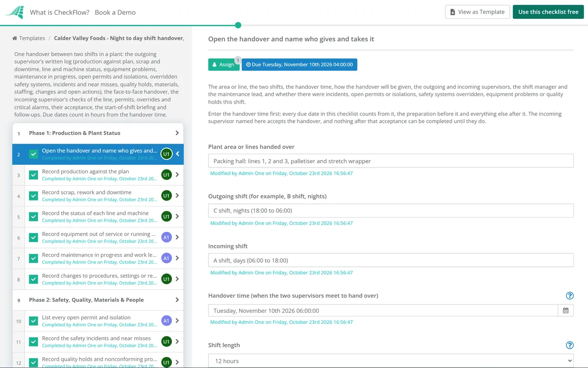
Task: Click U1 avatar on quality holds row
Action: coord(166,362)
